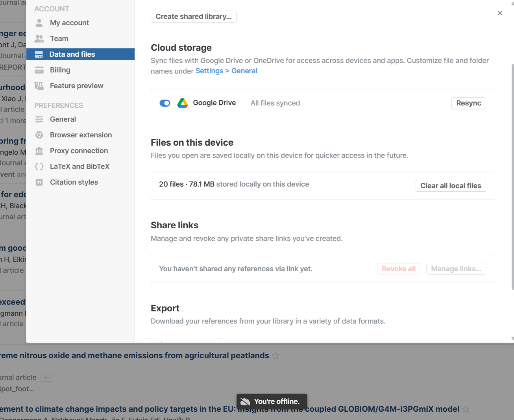Image resolution: width=514 pixels, height=420 pixels.
Task: Click Clear all local files button
Action: (x=451, y=186)
